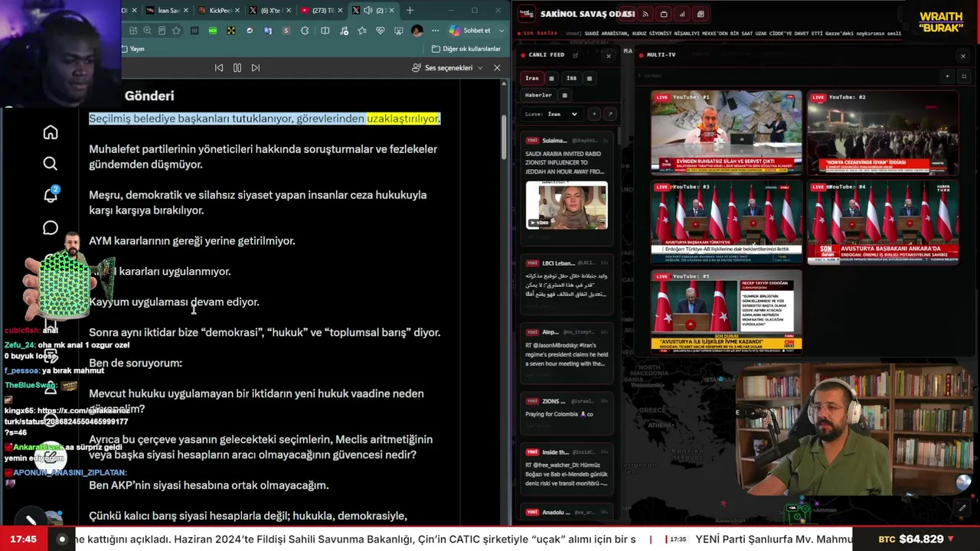Add this page to favorites star
Screen dimensions: 980x551
pos(176,31)
